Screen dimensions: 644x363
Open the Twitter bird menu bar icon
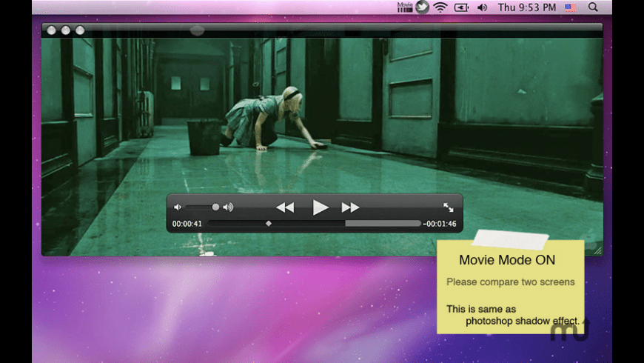pos(422,7)
